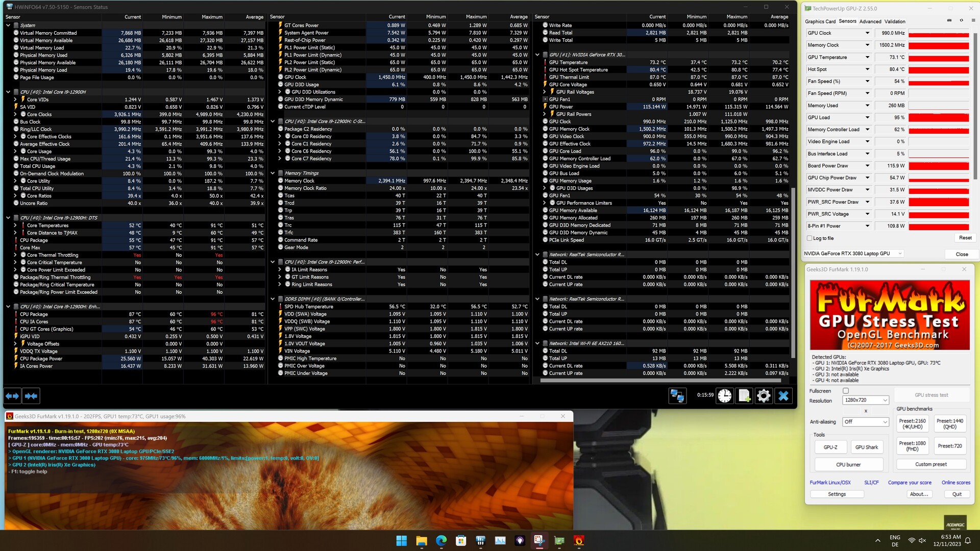Open the GPU Temperature sensor dropdown

[867, 57]
